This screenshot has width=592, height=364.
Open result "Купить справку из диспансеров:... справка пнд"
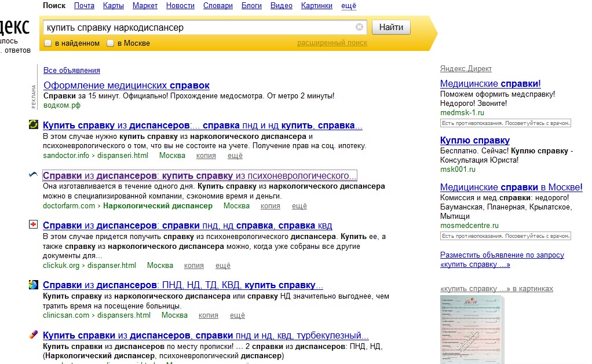point(202,125)
